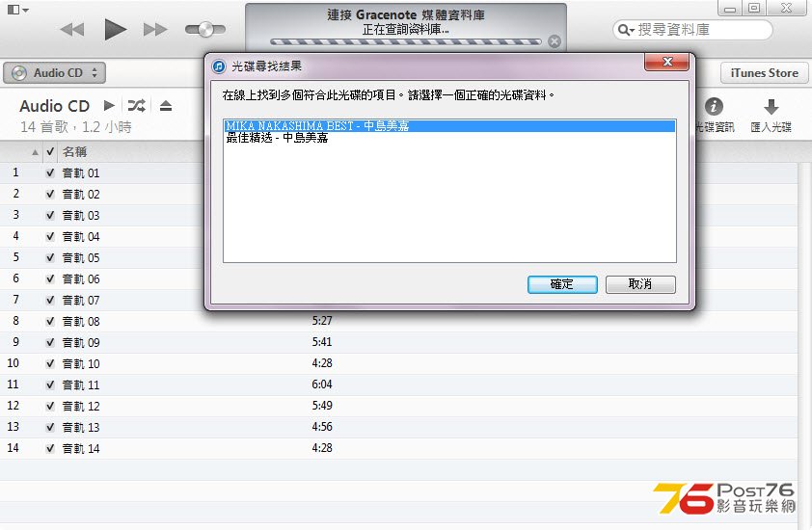The image size is (812, 530).
Task: Sort by the 名稱 column header
Action: click(74, 151)
